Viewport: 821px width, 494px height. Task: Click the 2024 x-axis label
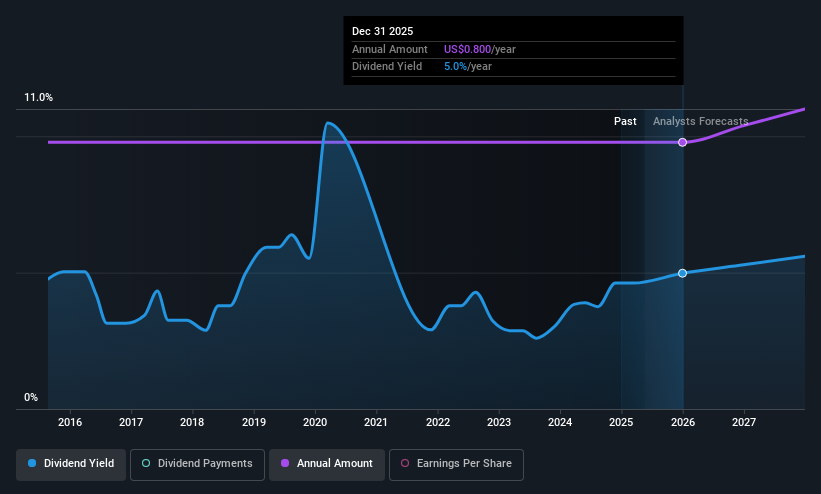560,422
